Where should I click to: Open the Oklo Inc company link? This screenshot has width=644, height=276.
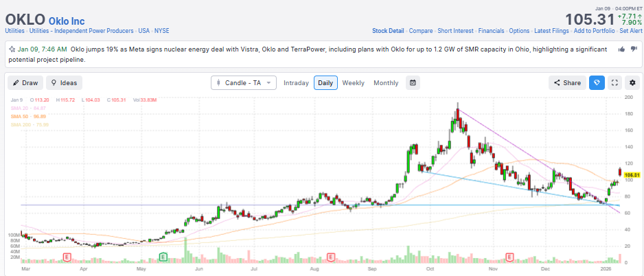pos(67,21)
